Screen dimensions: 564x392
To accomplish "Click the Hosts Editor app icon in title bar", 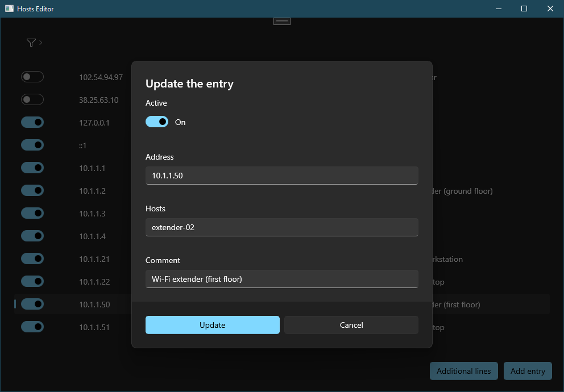I will pyautogui.click(x=9, y=9).
